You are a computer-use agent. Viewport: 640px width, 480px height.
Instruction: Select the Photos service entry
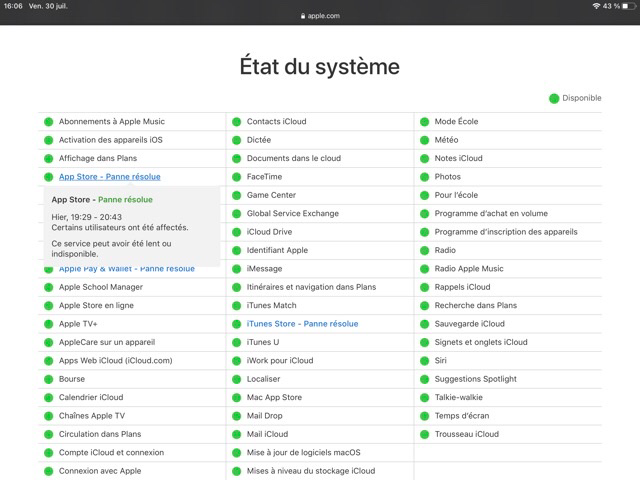tap(447, 177)
